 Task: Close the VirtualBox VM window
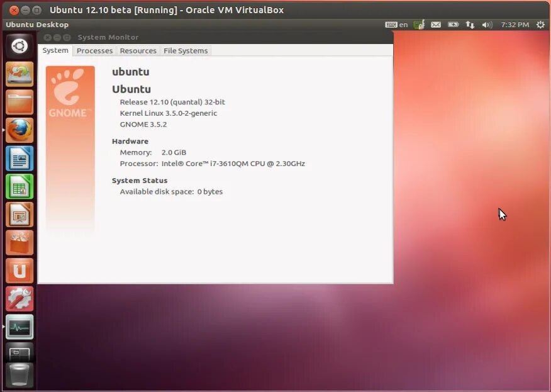tap(14, 10)
